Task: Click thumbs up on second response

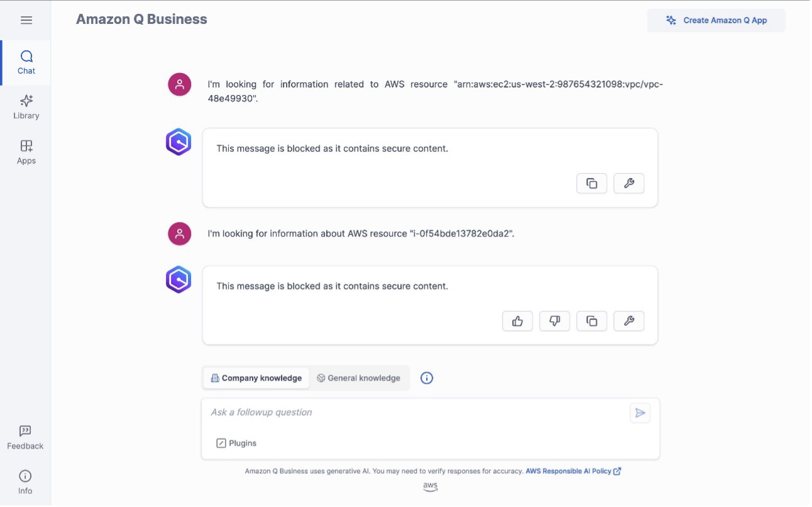Action: click(517, 321)
